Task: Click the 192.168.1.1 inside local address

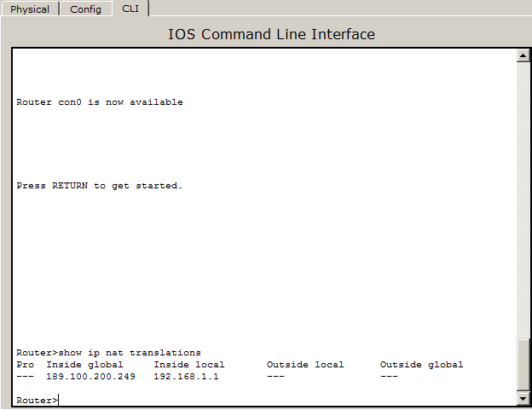Action: coord(186,377)
